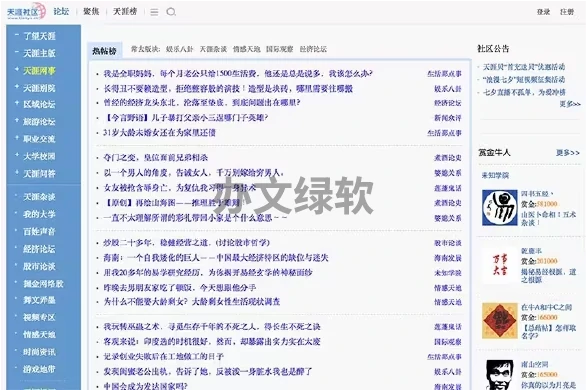586x390 pixels.
Task: Expand the 天涯问答 sidebar section
Action: point(16,172)
